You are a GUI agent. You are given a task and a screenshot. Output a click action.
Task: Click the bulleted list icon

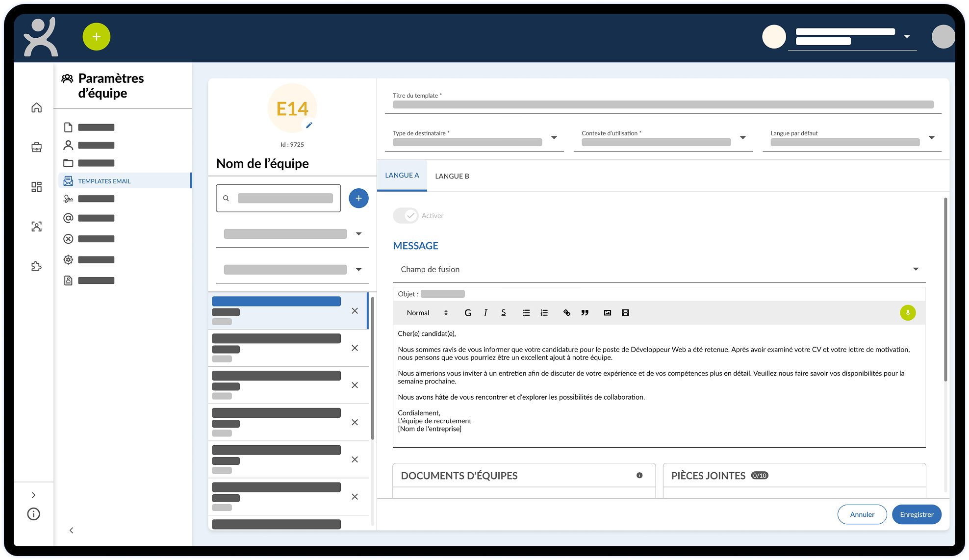(x=526, y=313)
